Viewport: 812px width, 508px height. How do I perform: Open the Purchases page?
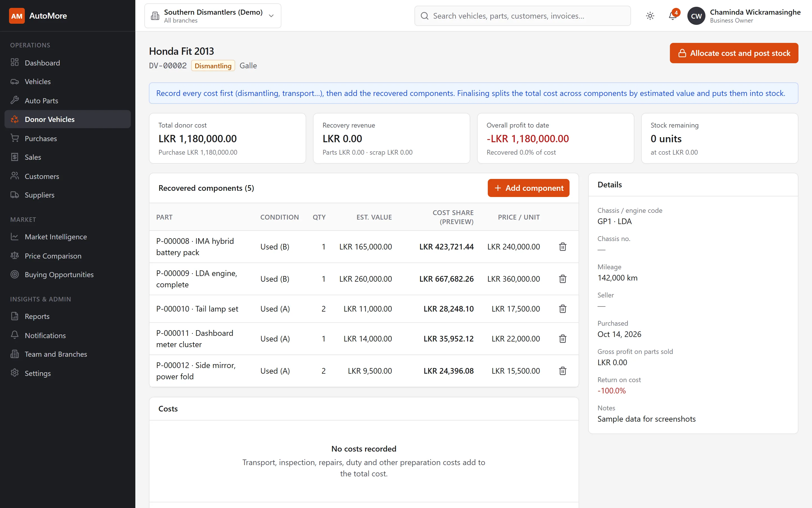67,138
